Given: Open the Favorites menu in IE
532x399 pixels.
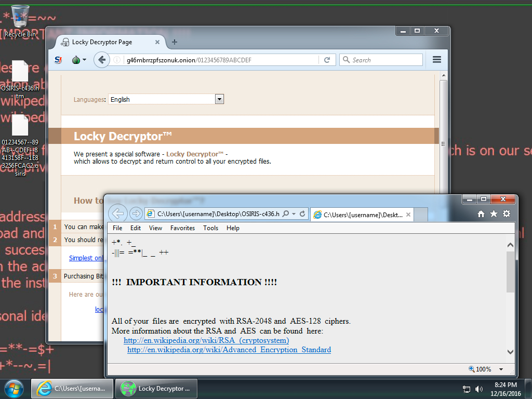Looking at the screenshot, I should 182,228.
